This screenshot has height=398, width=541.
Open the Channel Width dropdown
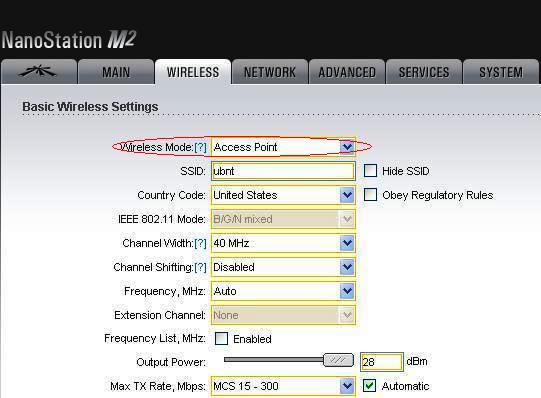pyautogui.click(x=283, y=243)
